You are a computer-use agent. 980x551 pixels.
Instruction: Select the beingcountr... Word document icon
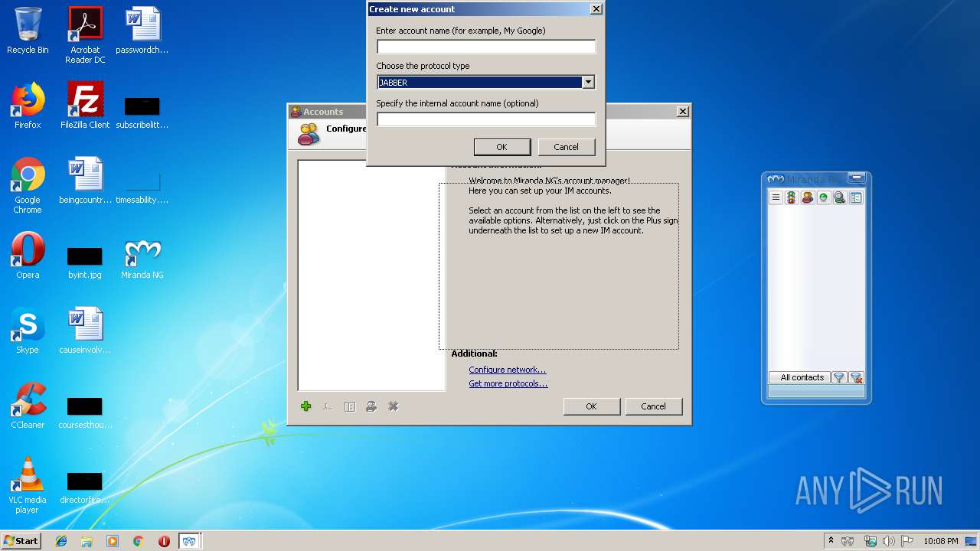point(85,181)
